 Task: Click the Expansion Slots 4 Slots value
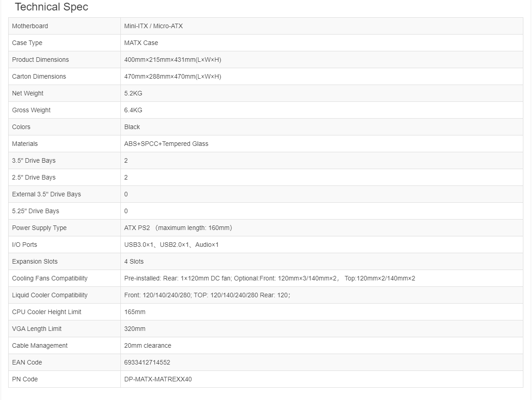point(134,261)
